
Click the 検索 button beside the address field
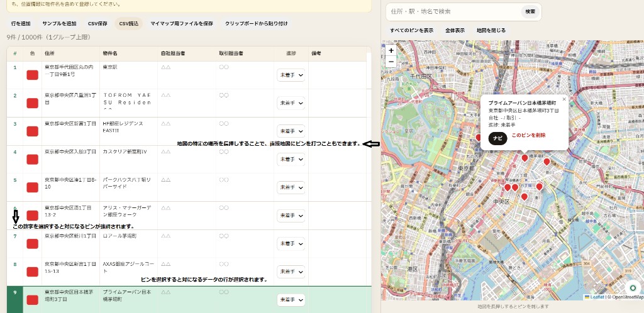[530, 12]
